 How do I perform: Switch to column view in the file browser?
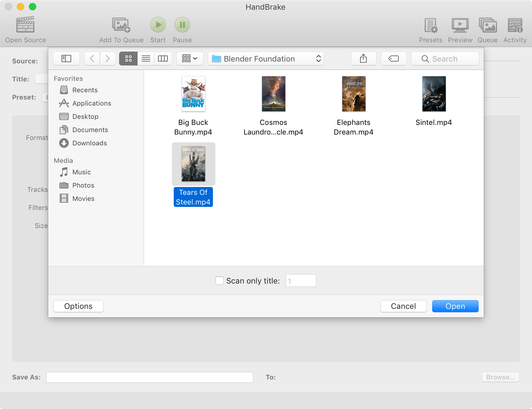coord(163,59)
